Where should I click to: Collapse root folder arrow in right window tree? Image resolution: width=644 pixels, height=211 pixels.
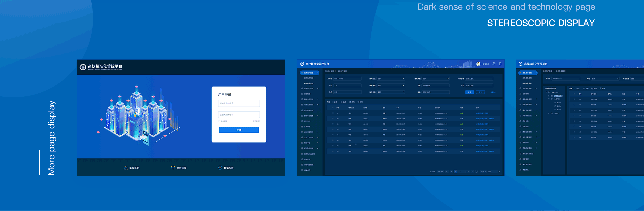point(546,92)
